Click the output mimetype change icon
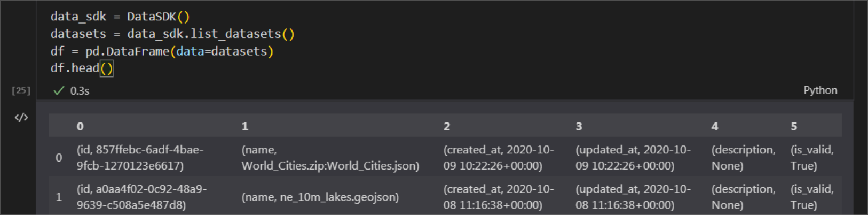This screenshot has height=215, width=868. pyautogui.click(x=21, y=118)
